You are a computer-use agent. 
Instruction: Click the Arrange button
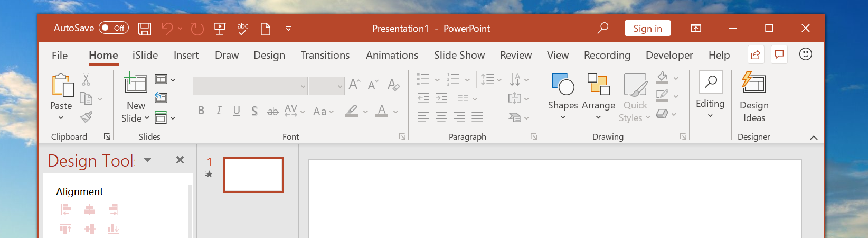click(598, 97)
